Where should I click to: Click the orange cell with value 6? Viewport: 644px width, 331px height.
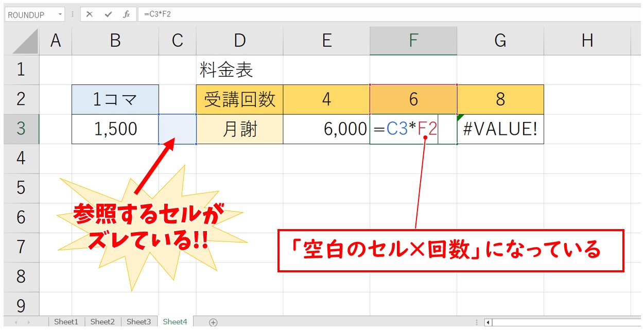point(413,99)
